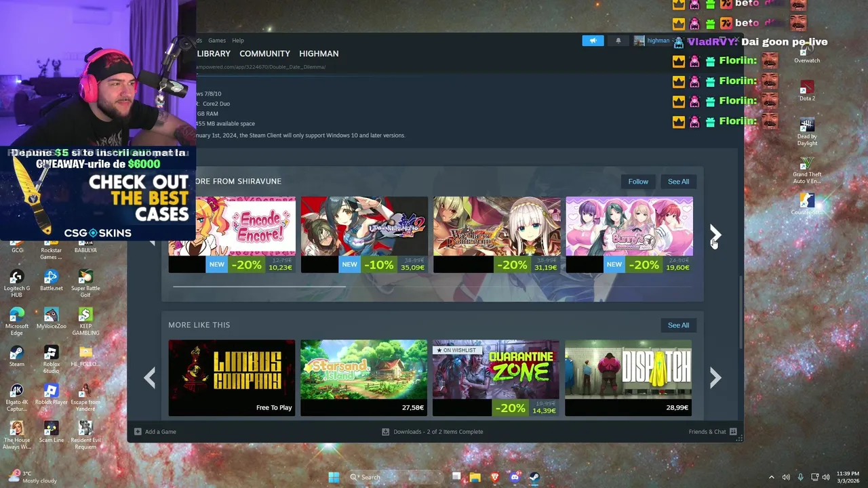Click See All for Shiravune games

click(x=678, y=182)
